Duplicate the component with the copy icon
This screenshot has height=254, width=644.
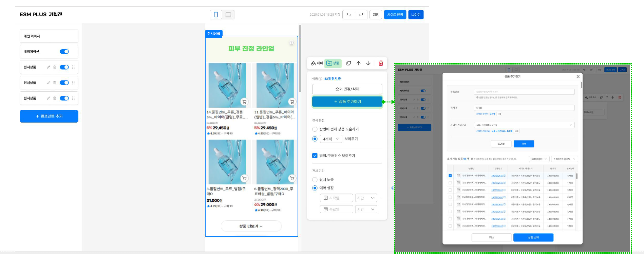[x=348, y=63]
